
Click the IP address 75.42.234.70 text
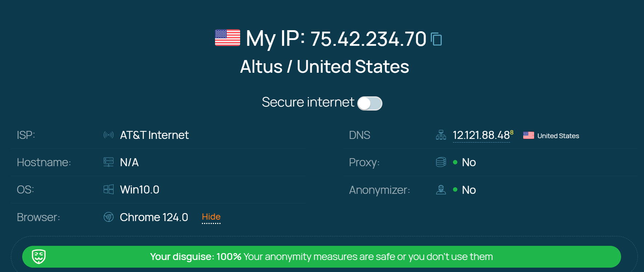pyautogui.click(x=368, y=39)
